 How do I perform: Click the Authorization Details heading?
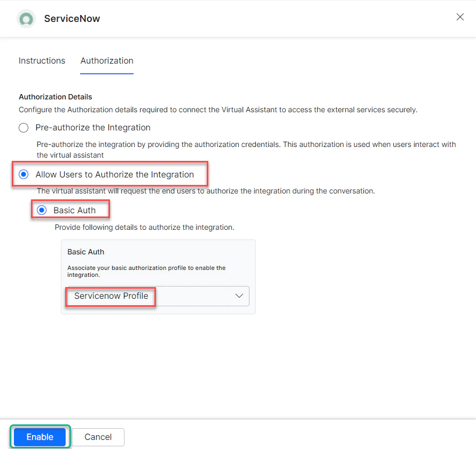tap(55, 97)
